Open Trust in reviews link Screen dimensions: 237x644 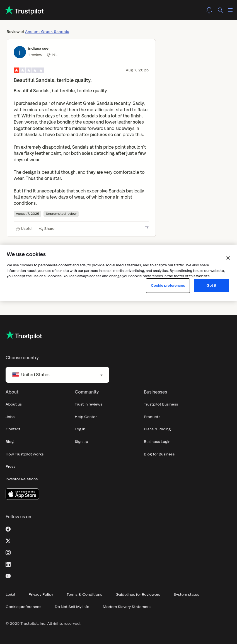pyautogui.click(x=88, y=404)
